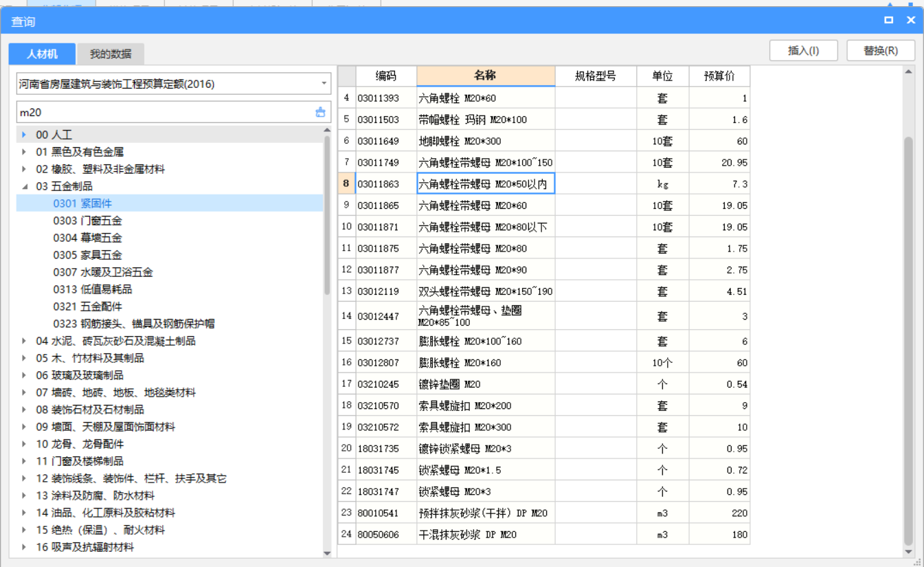Click the 插入(I) button
Viewport: 924px width, 567px height.
(x=804, y=51)
